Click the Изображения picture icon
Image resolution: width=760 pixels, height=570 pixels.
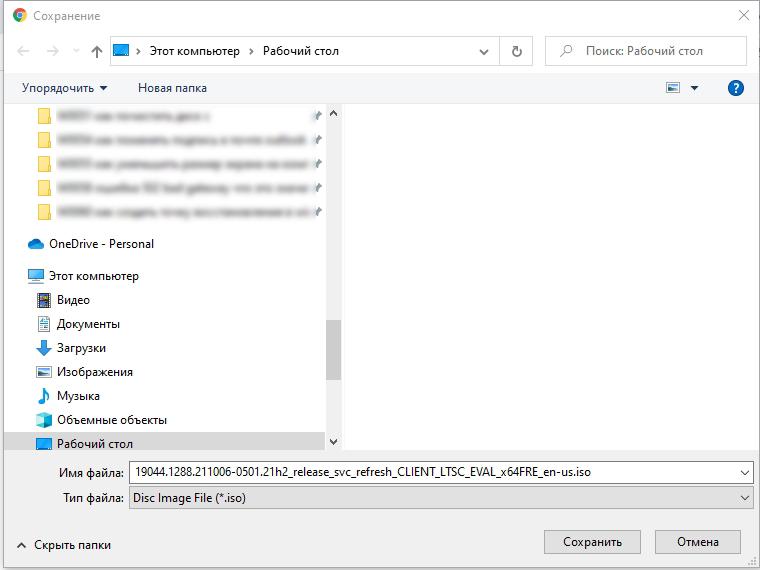(x=44, y=372)
